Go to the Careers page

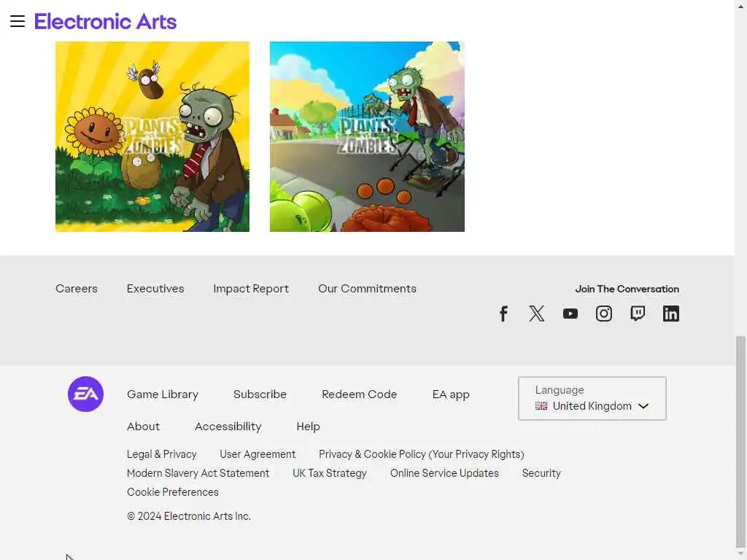76,289
